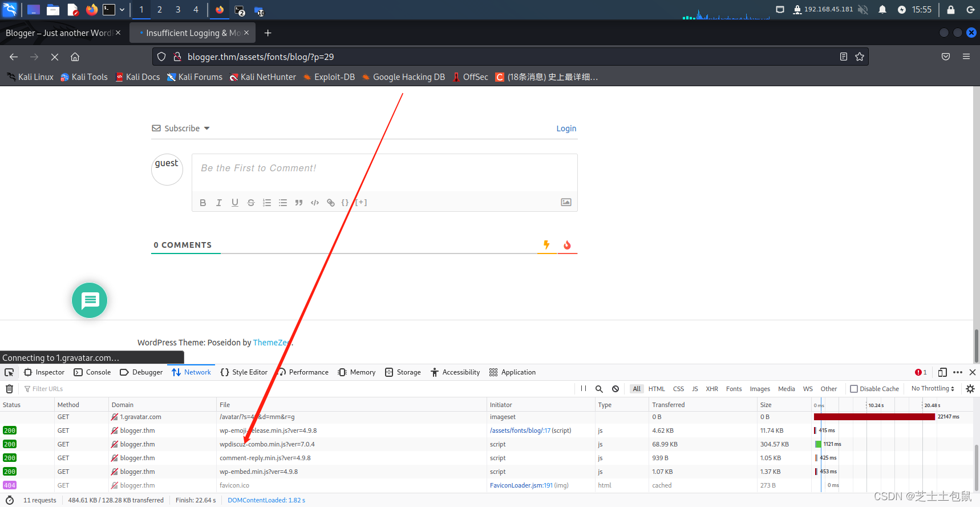Pause network recording

click(x=584, y=389)
